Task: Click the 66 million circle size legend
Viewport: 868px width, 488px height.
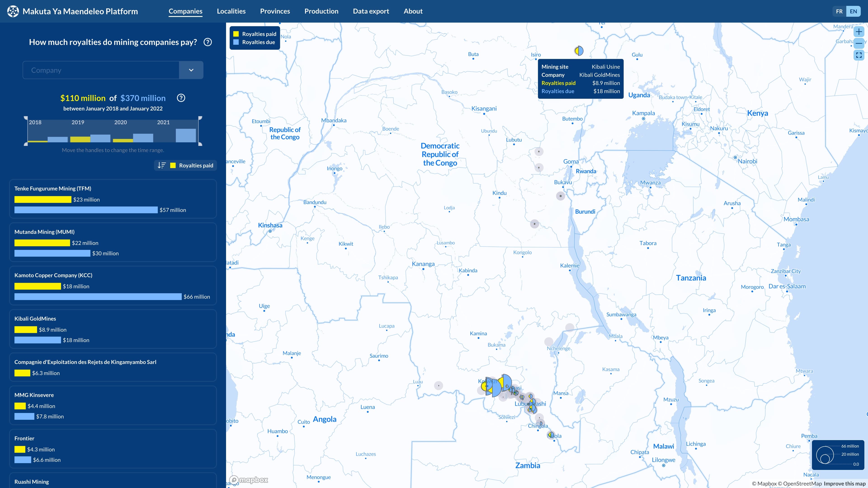Action: point(850,446)
